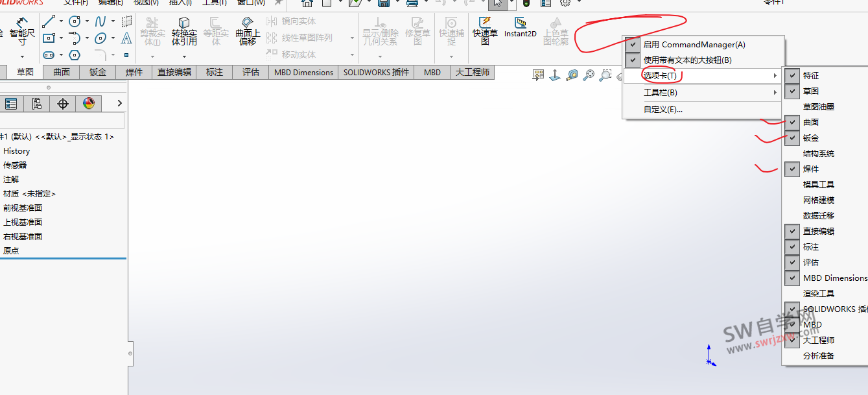Viewport: 868px width, 395px height.
Task: Expand the circle tool dropdown arrow
Action: [87, 21]
